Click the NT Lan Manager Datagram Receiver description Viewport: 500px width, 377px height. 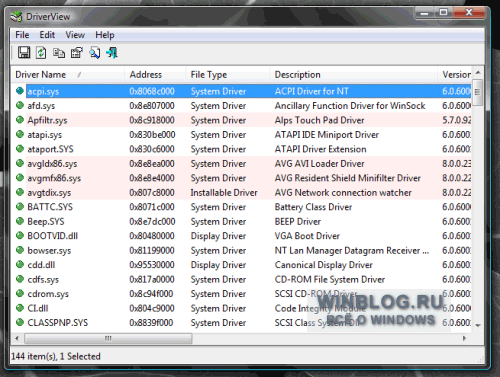352,251
